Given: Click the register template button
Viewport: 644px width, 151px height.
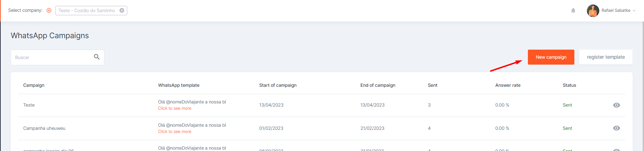Looking at the screenshot, I should pos(606,57).
